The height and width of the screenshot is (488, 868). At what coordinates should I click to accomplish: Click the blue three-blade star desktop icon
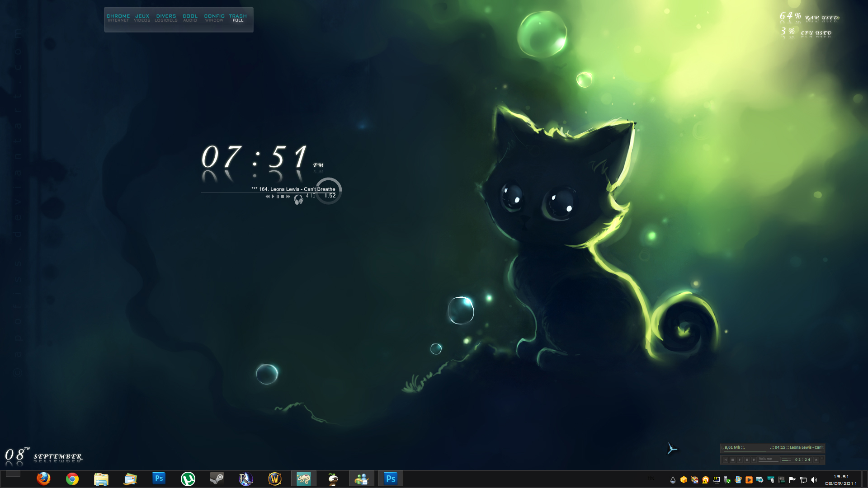pos(672,448)
